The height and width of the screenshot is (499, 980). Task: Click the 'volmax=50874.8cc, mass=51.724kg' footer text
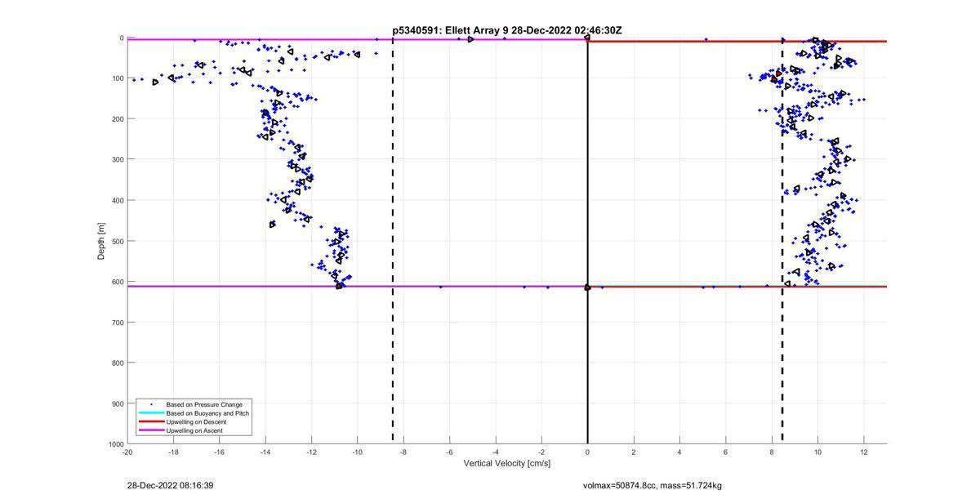coord(652,486)
